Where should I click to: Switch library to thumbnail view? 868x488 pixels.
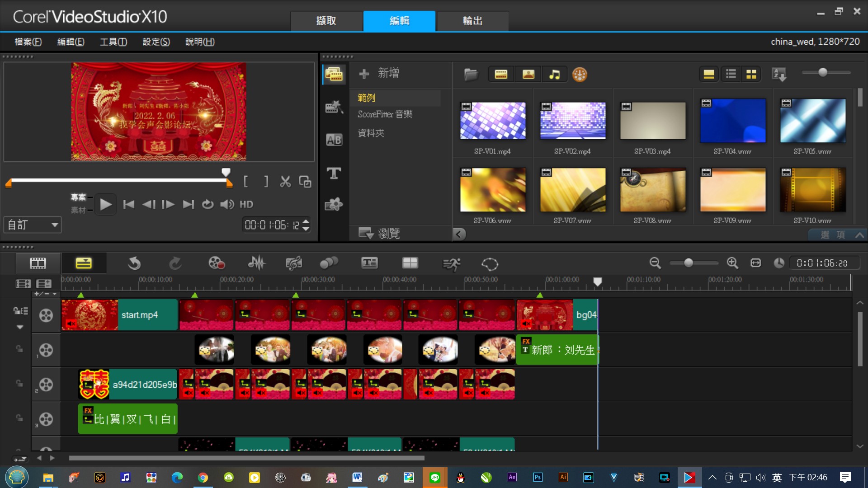click(x=751, y=74)
